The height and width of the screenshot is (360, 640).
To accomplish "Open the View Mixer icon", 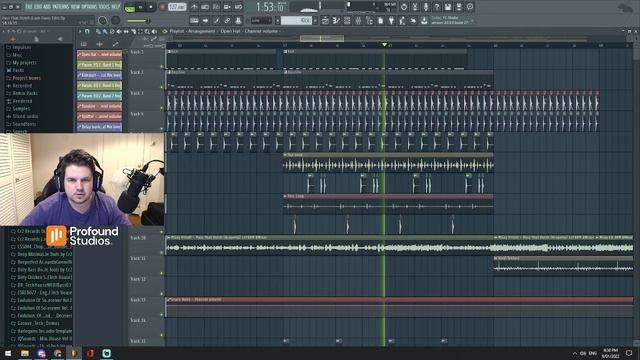I will 358,20.
